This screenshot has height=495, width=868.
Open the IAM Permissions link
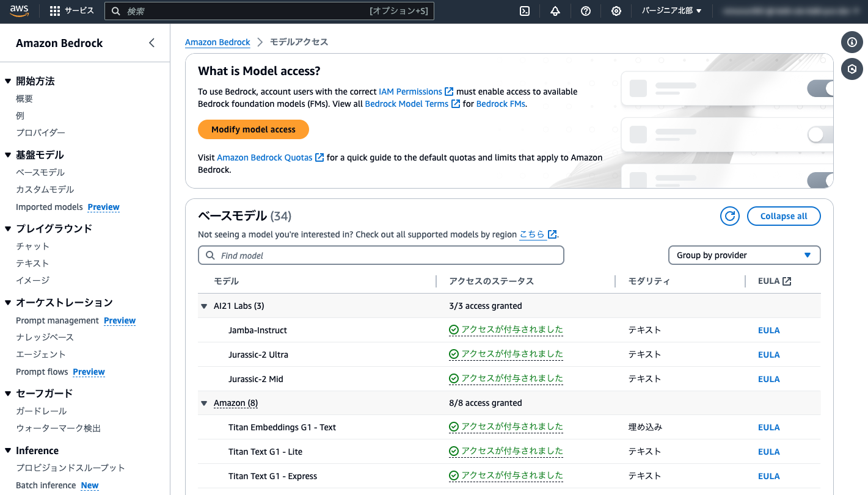click(416, 92)
